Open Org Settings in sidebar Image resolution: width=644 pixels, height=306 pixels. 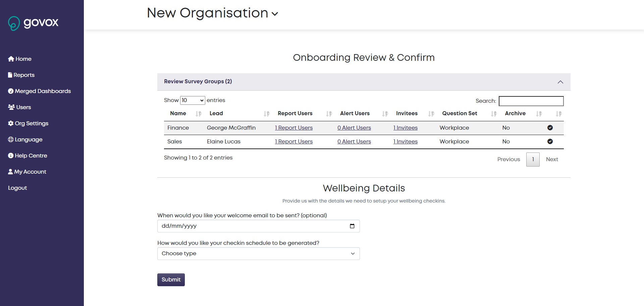tap(28, 123)
